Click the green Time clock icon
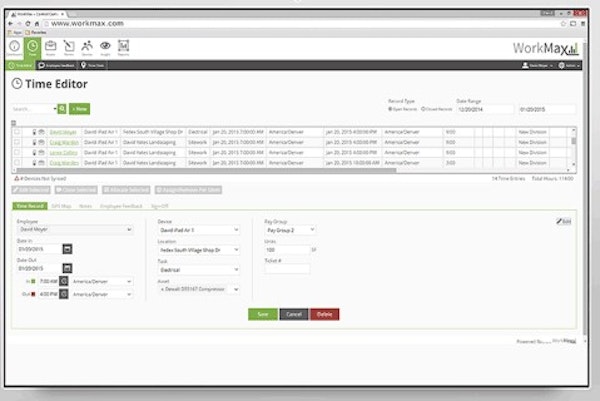 (x=34, y=46)
